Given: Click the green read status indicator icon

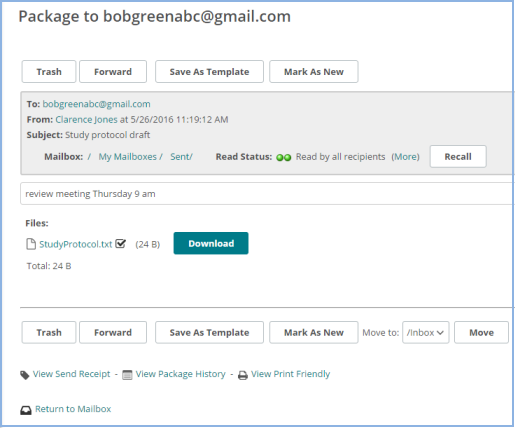Looking at the screenshot, I should tap(284, 157).
